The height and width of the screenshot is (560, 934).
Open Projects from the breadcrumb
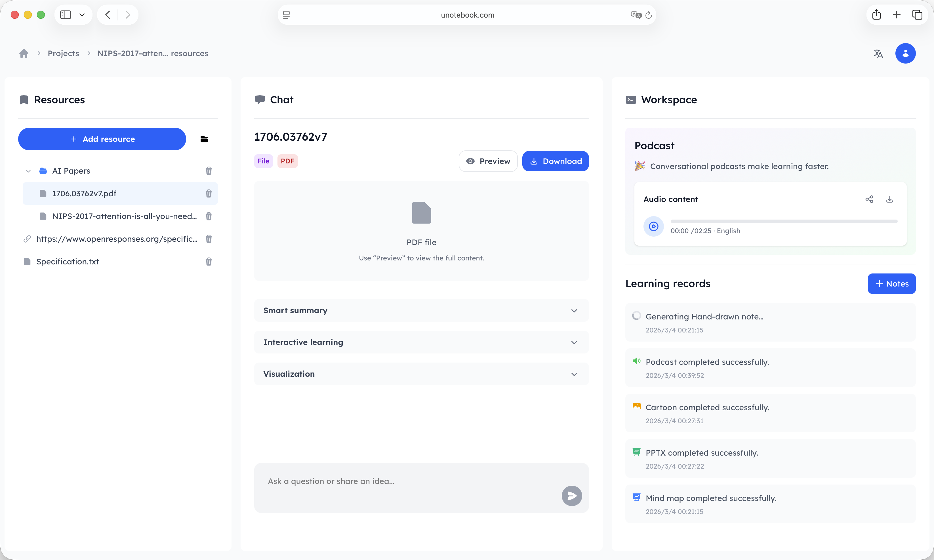(x=63, y=53)
